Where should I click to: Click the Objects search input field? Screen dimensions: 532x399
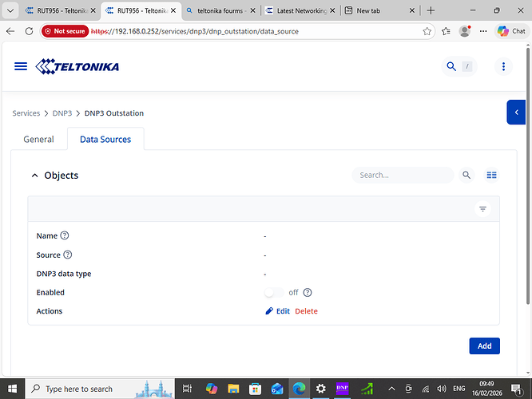402,176
